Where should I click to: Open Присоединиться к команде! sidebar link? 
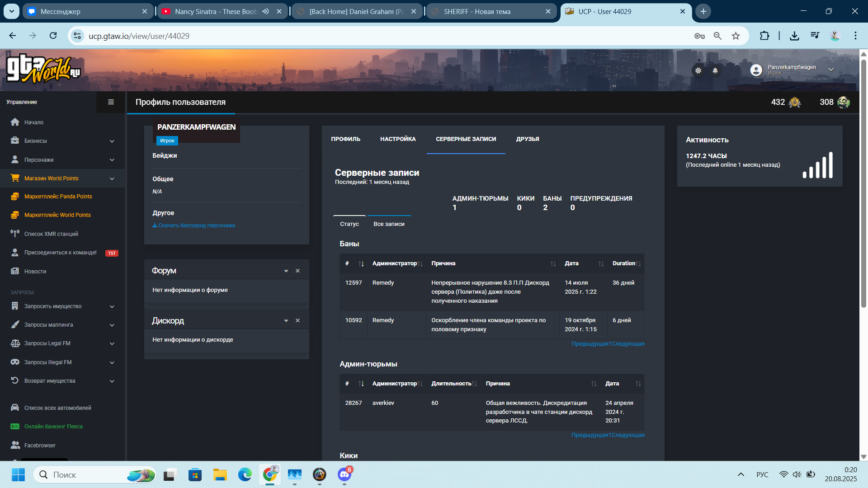(x=61, y=253)
